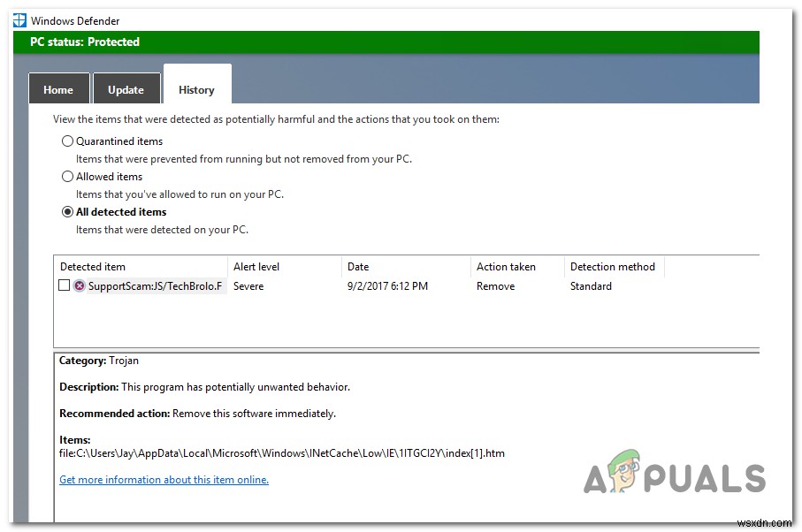Click the Recommended action line

[197, 414]
